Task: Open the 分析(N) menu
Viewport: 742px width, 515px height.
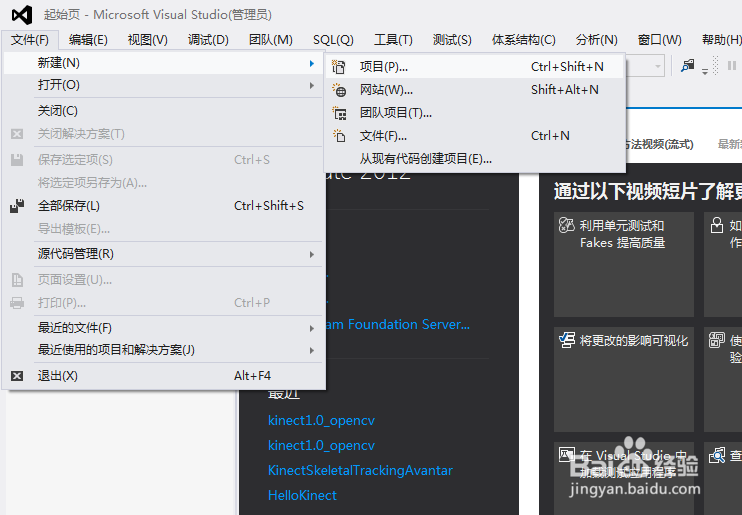Action: pyautogui.click(x=597, y=40)
